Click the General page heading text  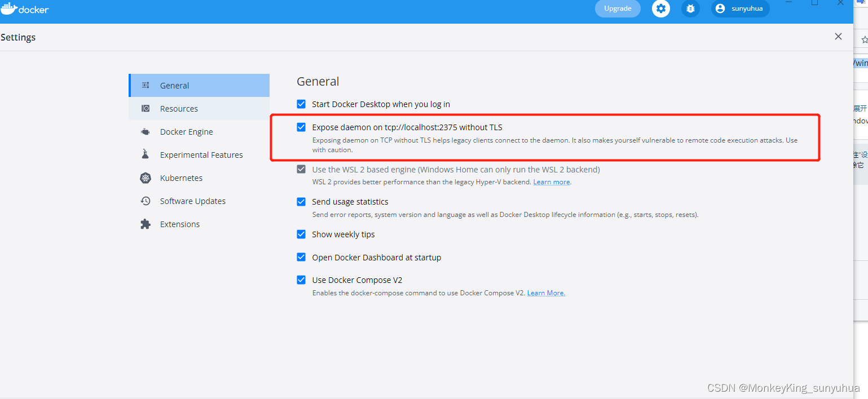(x=318, y=82)
